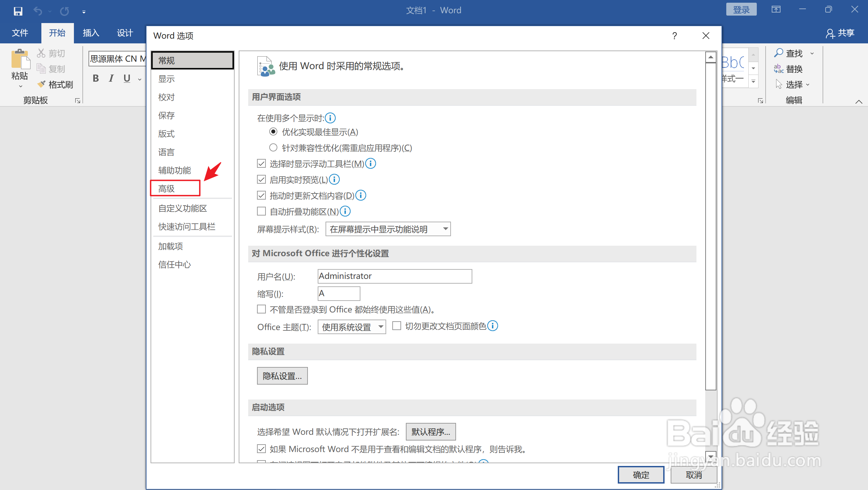The height and width of the screenshot is (490, 868).
Task: Click the 隐私设置... button
Action: pos(282,376)
